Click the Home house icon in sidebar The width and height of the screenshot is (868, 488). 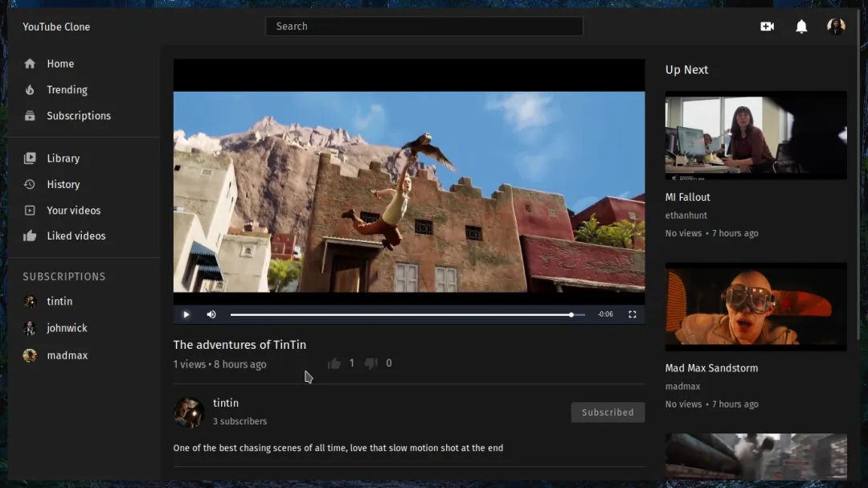click(30, 64)
